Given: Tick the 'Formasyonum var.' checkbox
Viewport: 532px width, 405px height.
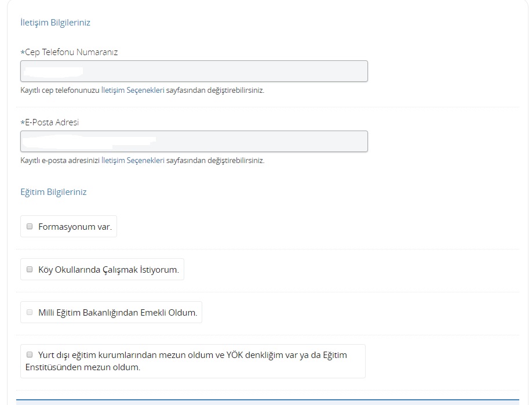Looking at the screenshot, I should click(x=30, y=226).
